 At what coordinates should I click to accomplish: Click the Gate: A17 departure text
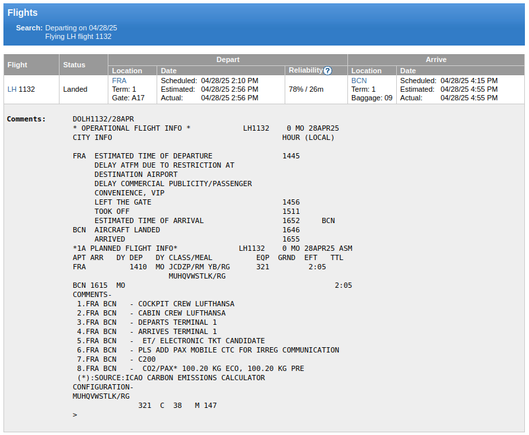[128, 98]
